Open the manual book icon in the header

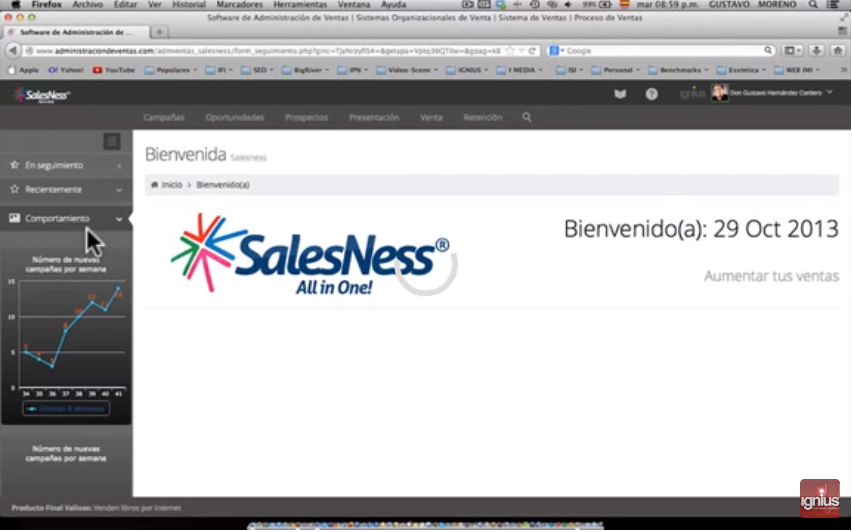(x=620, y=94)
